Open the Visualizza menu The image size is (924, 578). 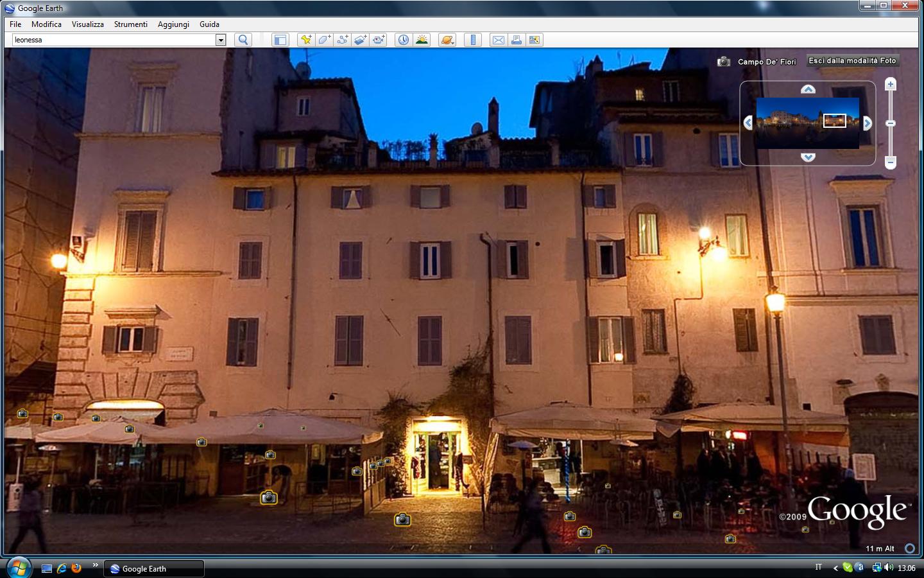point(88,24)
